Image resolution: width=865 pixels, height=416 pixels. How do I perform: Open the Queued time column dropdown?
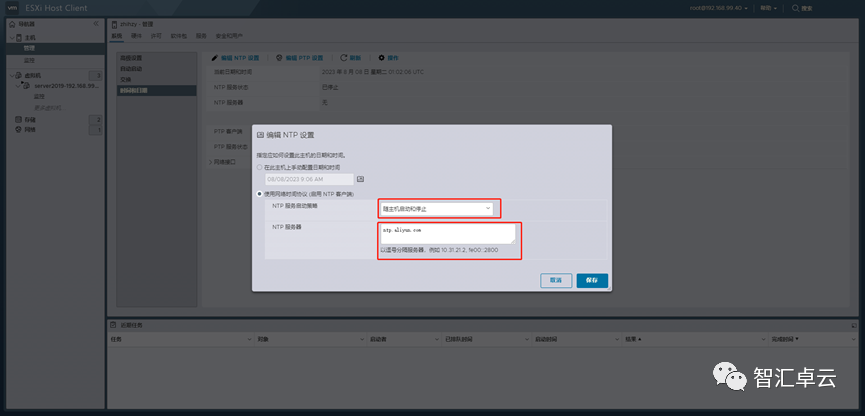click(x=526, y=339)
